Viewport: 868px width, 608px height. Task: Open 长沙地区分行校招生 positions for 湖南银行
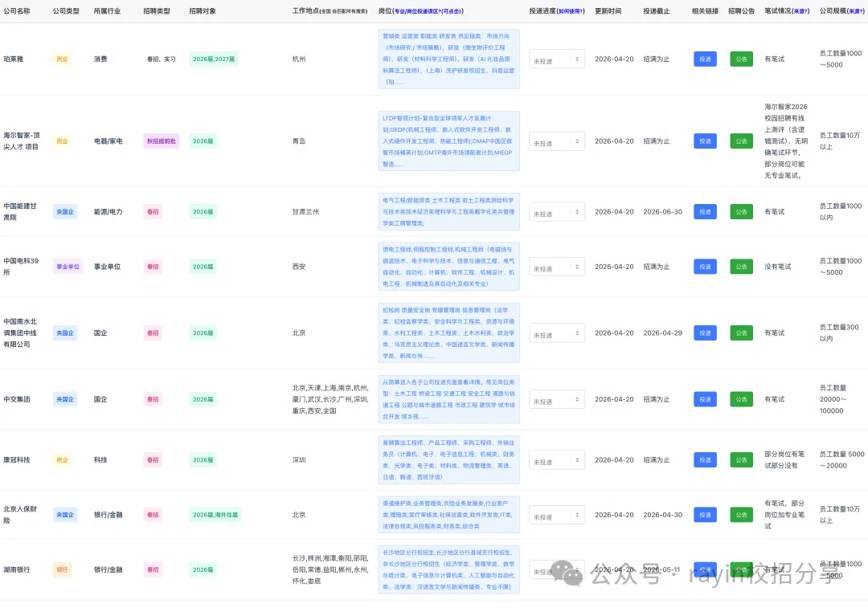pyautogui.click(x=449, y=569)
